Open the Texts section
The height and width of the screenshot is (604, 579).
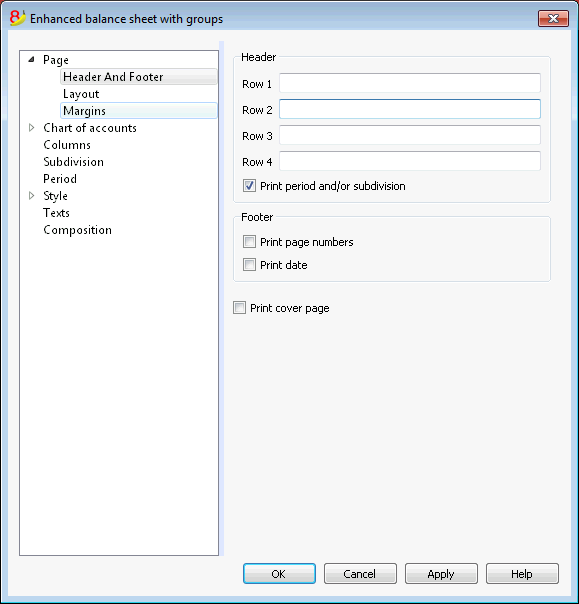[56, 213]
